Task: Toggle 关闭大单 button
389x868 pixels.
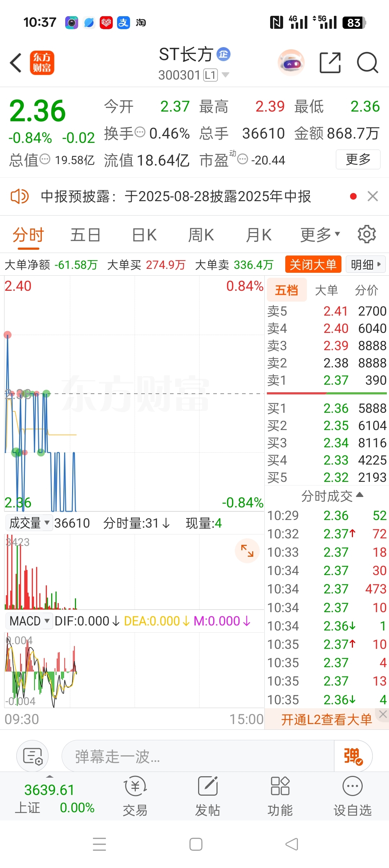Action: click(x=313, y=265)
